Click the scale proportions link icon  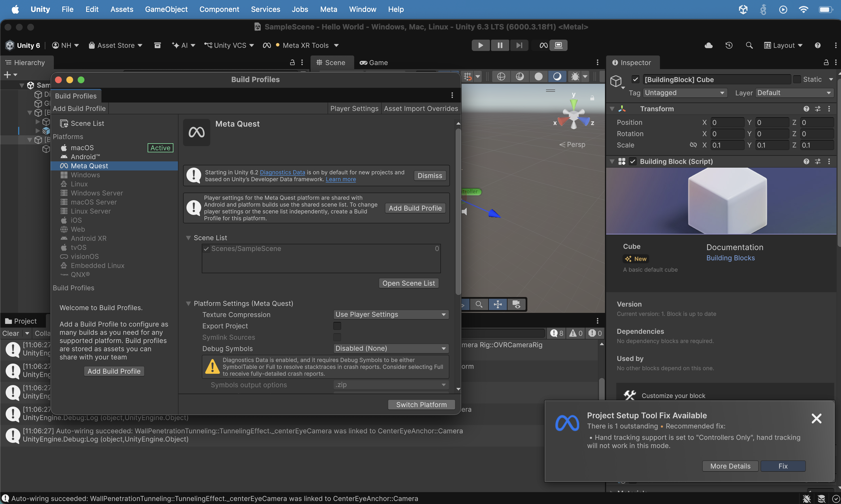click(x=693, y=145)
